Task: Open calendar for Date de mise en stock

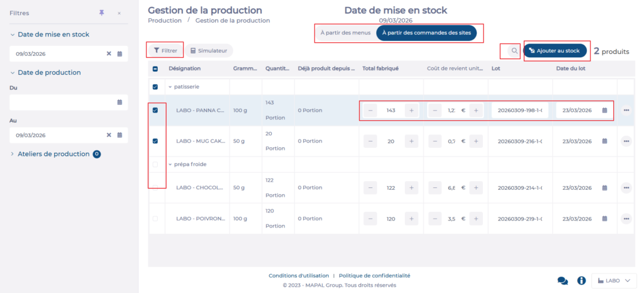Action: 119,54
